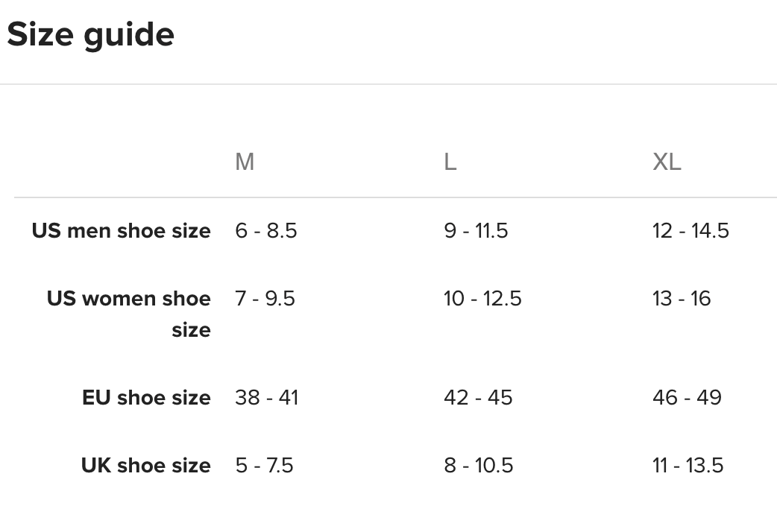Click the 11 - 13.5 UK size cell
The height and width of the screenshot is (532, 777).
[x=688, y=466]
